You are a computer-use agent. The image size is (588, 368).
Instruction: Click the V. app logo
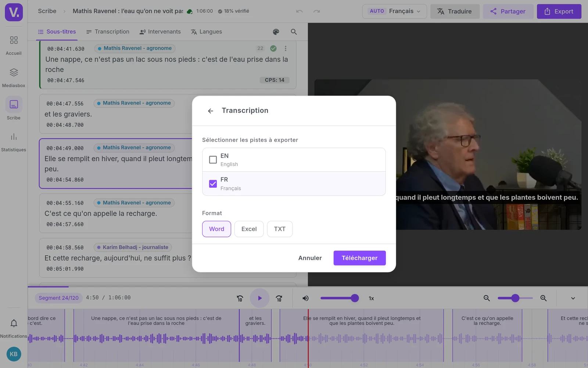pyautogui.click(x=14, y=12)
